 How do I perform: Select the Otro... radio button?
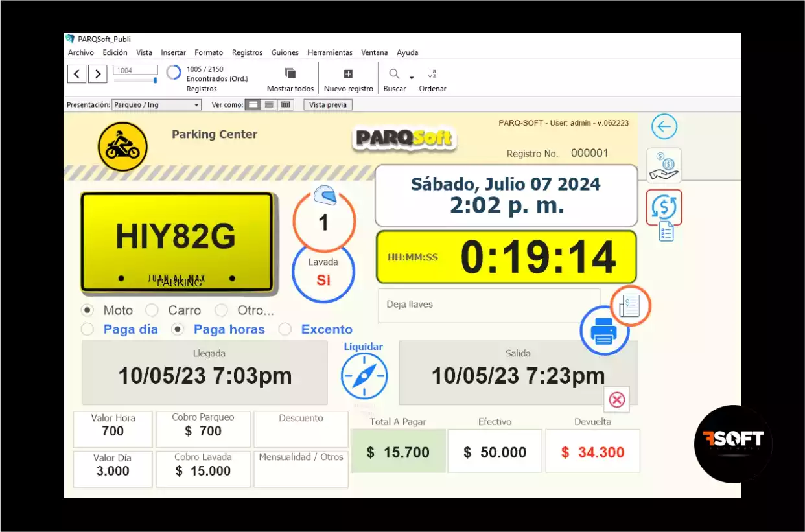click(221, 310)
